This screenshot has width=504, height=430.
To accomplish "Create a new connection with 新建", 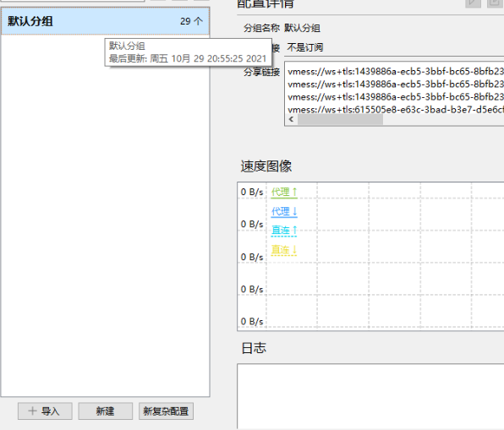I will (105, 411).
